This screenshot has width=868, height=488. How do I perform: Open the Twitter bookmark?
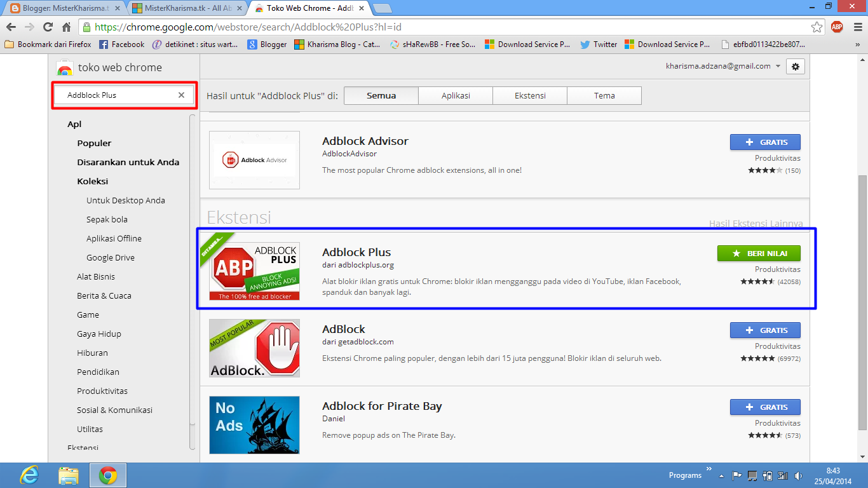pos(599,44)
